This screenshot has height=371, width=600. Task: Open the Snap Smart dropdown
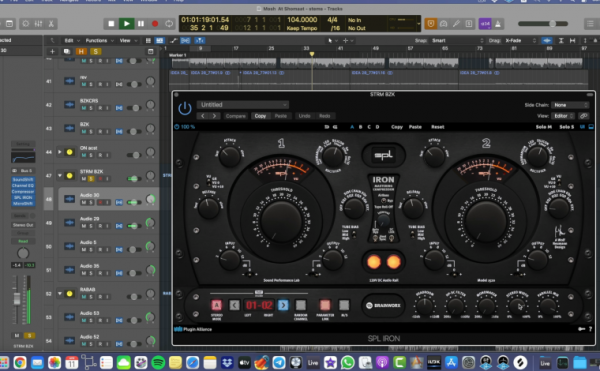click(x=458, y=41)
